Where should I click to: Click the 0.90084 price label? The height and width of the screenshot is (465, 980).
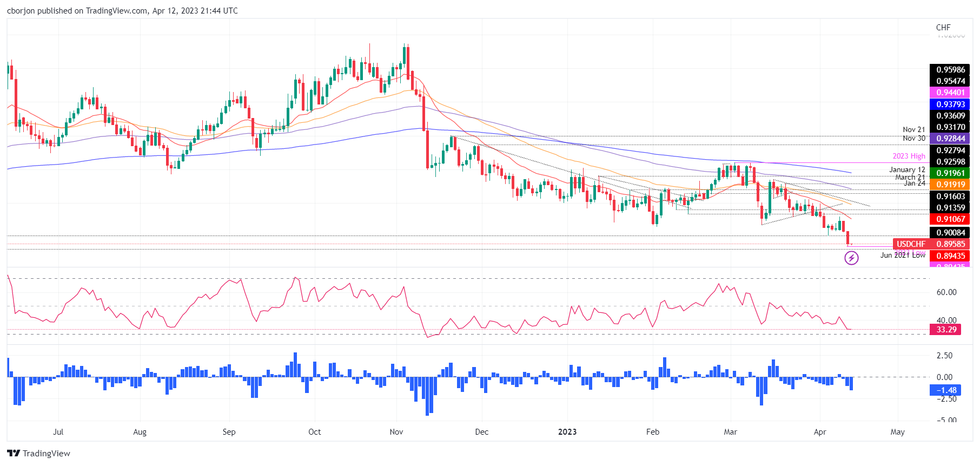[950, 233]
